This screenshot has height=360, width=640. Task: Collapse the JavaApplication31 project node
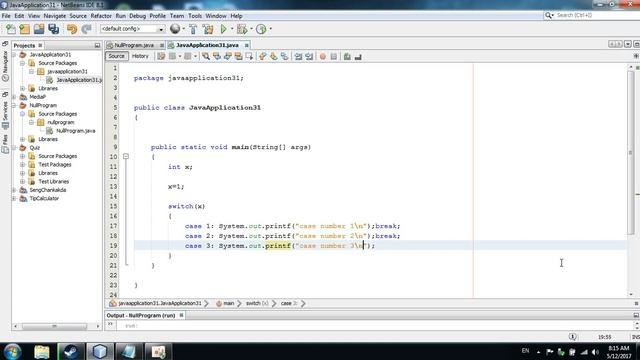coord(14,55)
